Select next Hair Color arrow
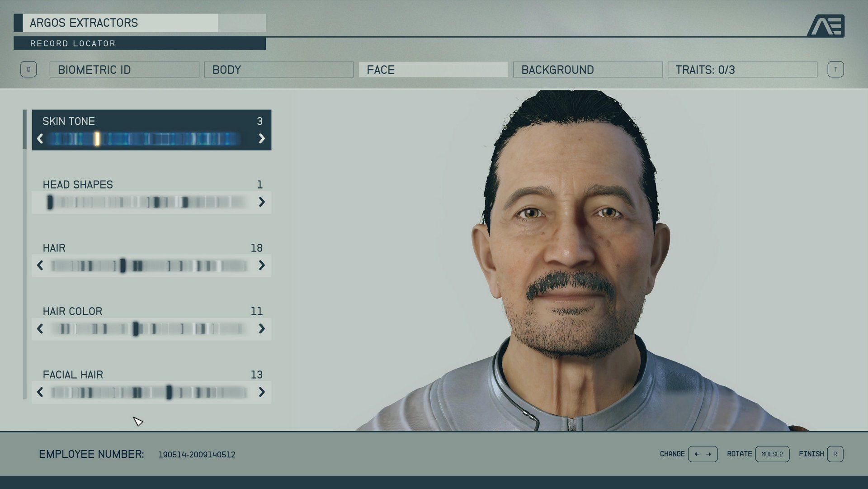868x489 pixels. pyautogui.click(x=262, y=329)
